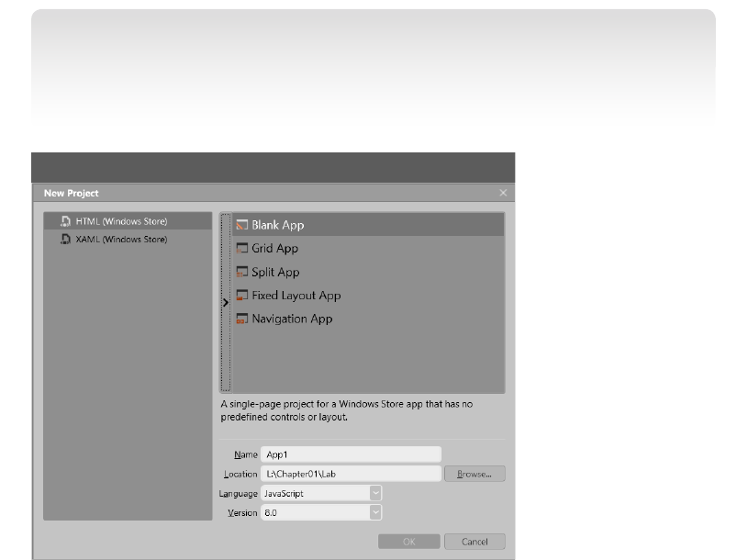This screenshot has height=560, width=748.
Task: Click into the Location path field
Action: [x=351, y=474]
